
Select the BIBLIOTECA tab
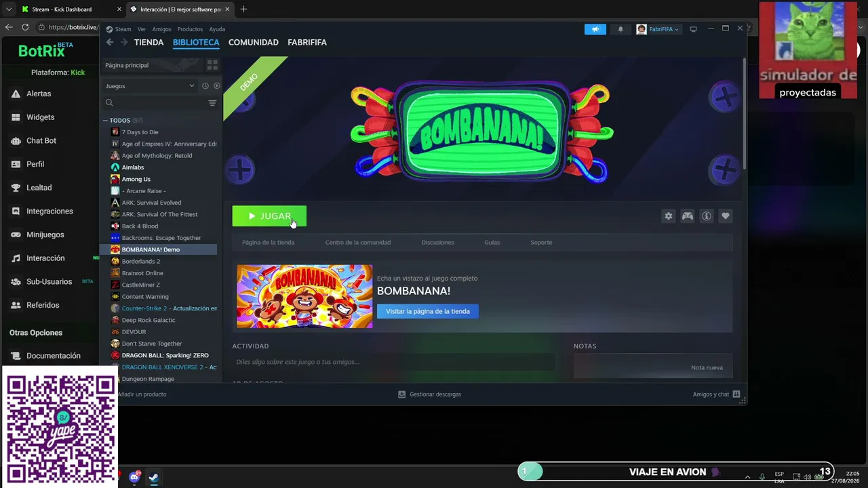click(196, 42)
